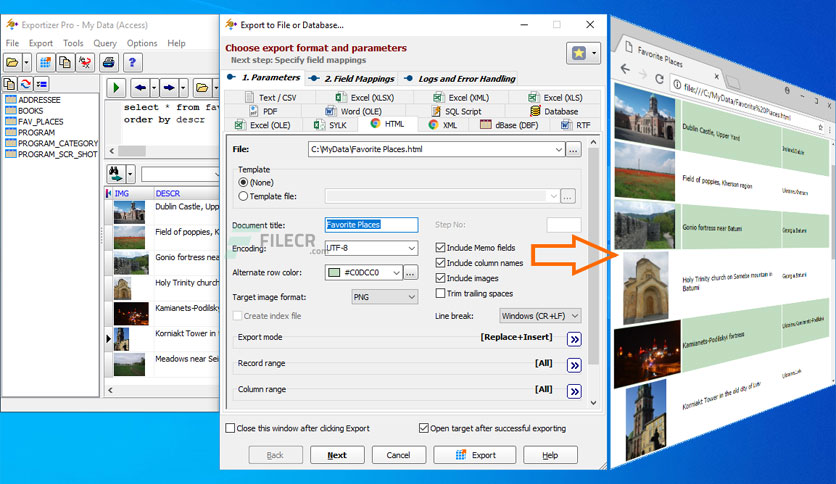
Task: Open the Target image format PNG dropdown
Action: point(412,297)
